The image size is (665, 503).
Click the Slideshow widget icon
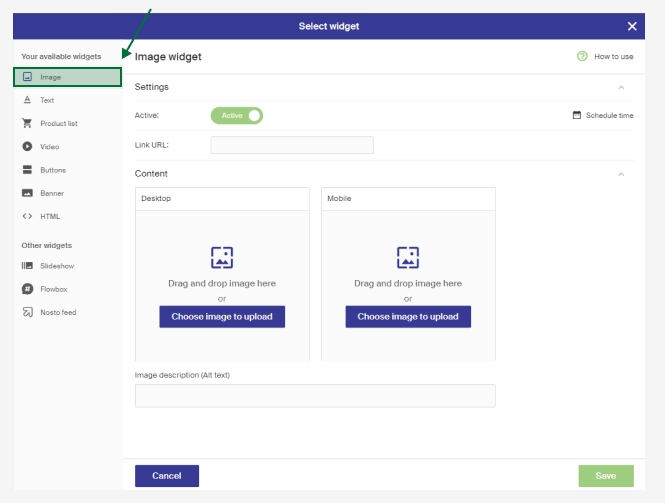click(28, 266)
